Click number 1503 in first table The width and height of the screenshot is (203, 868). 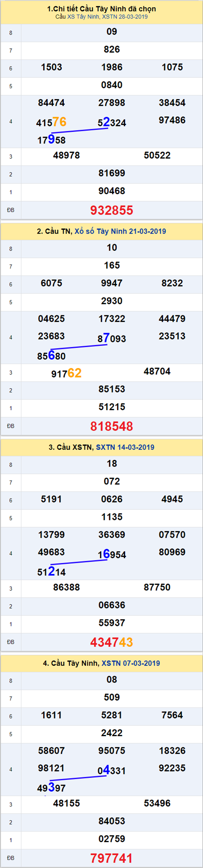[52, 67]
